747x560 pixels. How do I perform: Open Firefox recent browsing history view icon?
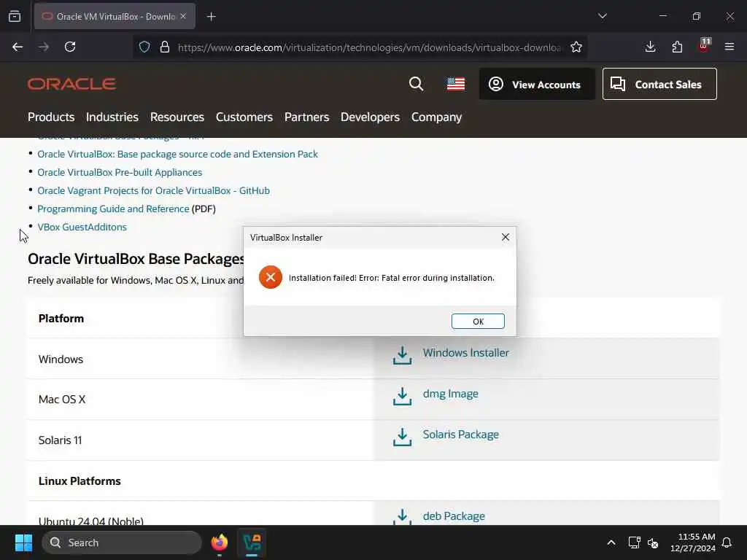[15, 16]
